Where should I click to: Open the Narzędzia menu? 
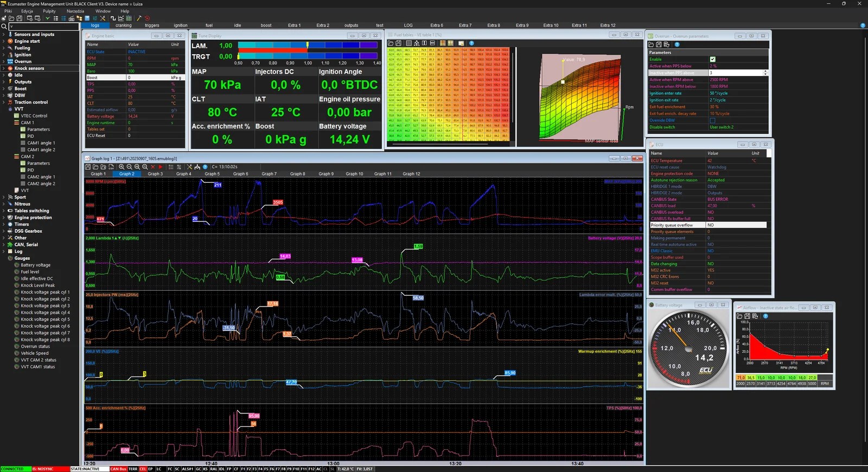click(75, 11)
